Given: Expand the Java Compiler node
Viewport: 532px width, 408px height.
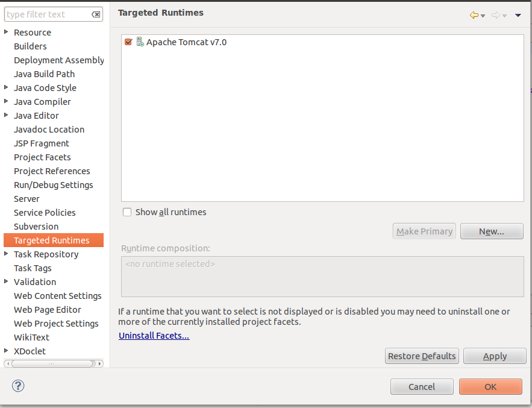Looking at the screenshot, I should tap(6, 101).
